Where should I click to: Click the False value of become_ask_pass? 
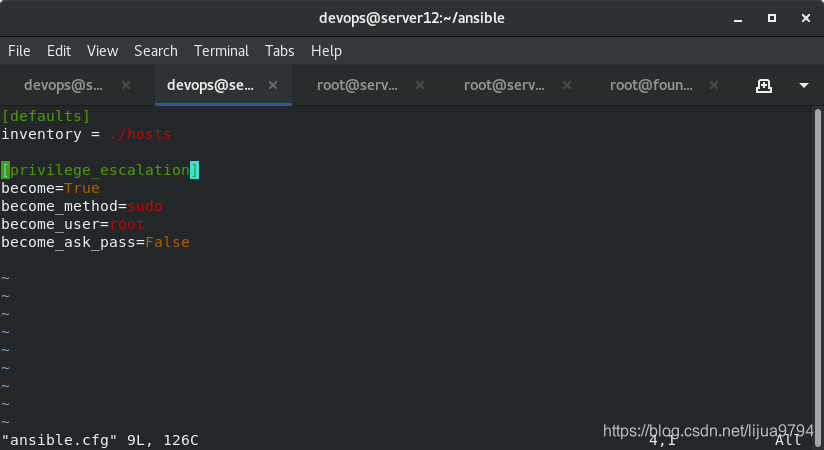168,242
